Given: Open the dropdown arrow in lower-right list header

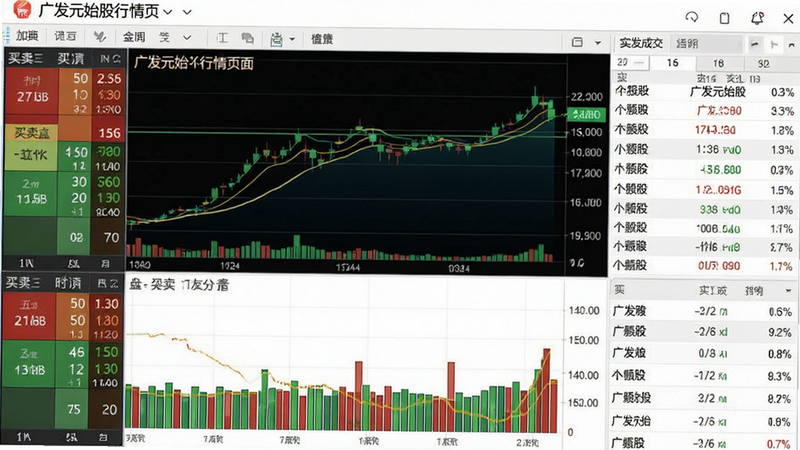Looking at the screenshot, I should pos(788,290).
